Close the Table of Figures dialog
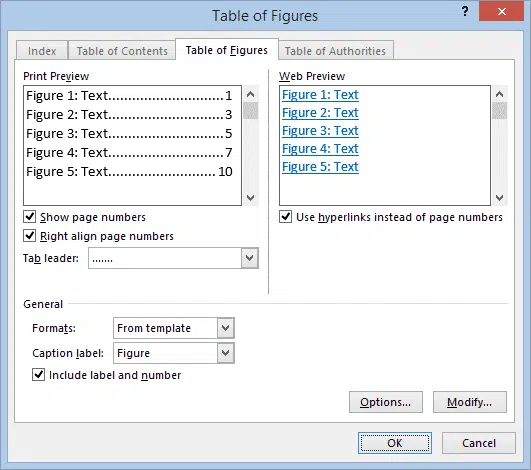The height and width of the screenshot is (470, 531). click(502, 12)
